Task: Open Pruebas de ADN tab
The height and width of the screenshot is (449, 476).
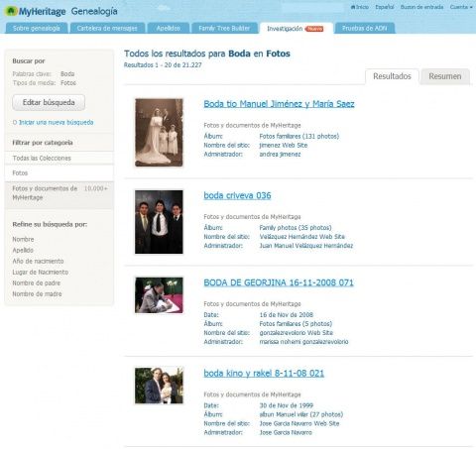Action: 365,28
